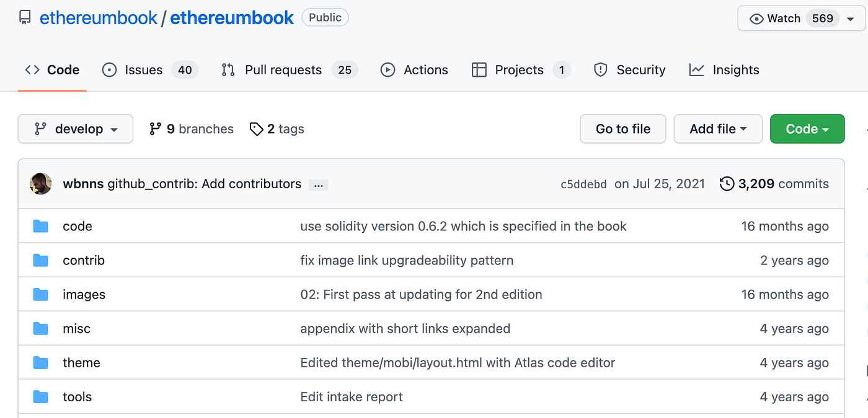Click the commits history clock icon
868x418 pixels.
pos(727,184)
